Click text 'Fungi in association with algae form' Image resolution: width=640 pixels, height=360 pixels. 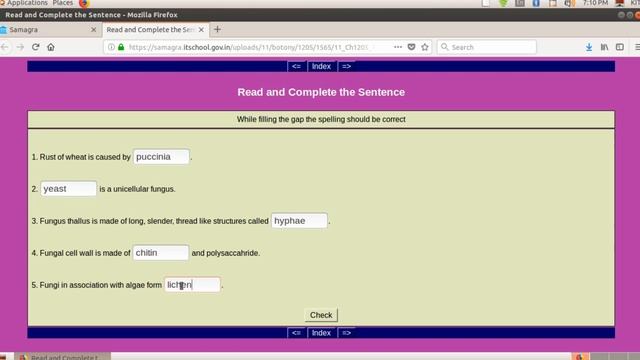pos(101,285)
